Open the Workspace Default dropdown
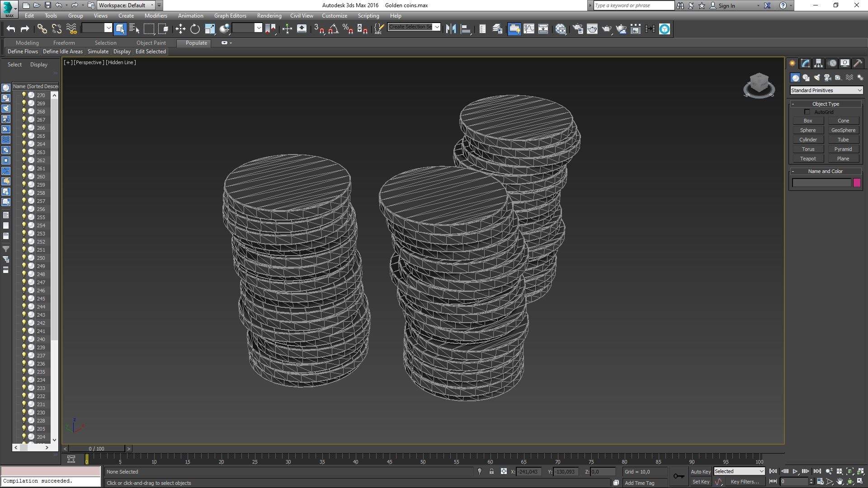 tap(126, 5)
